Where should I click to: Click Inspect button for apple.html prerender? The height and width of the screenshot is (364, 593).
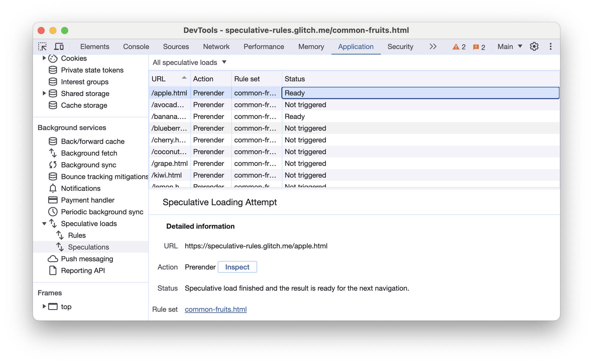pyautogui.click(x=237, y=267)
